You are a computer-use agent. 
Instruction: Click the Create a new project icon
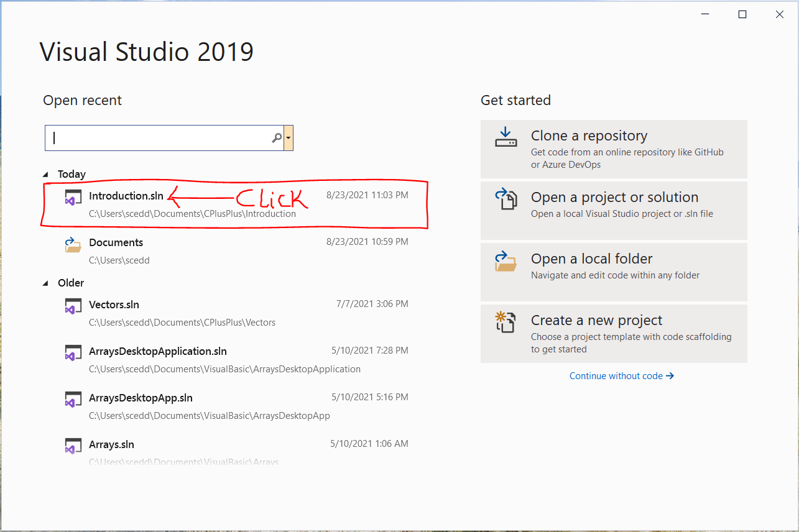coord(506,322)
